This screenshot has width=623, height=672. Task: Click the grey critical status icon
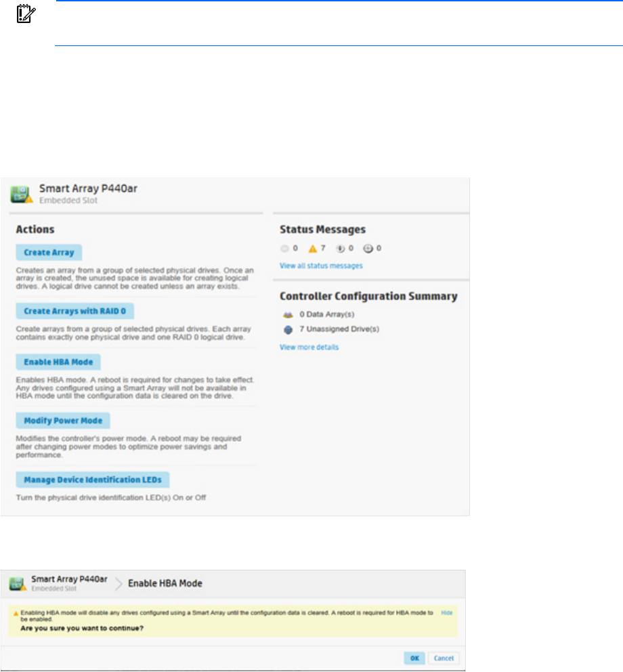[284, 249]
